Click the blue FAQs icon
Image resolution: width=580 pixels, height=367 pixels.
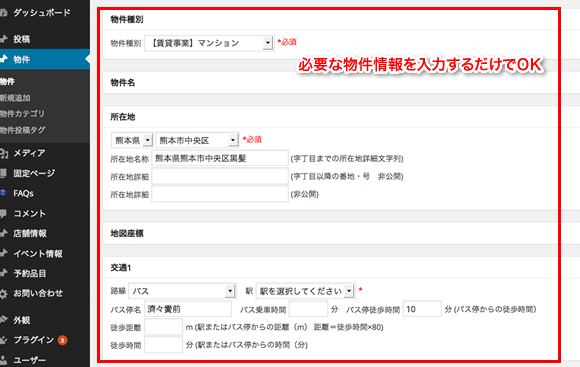click(3, 193)
